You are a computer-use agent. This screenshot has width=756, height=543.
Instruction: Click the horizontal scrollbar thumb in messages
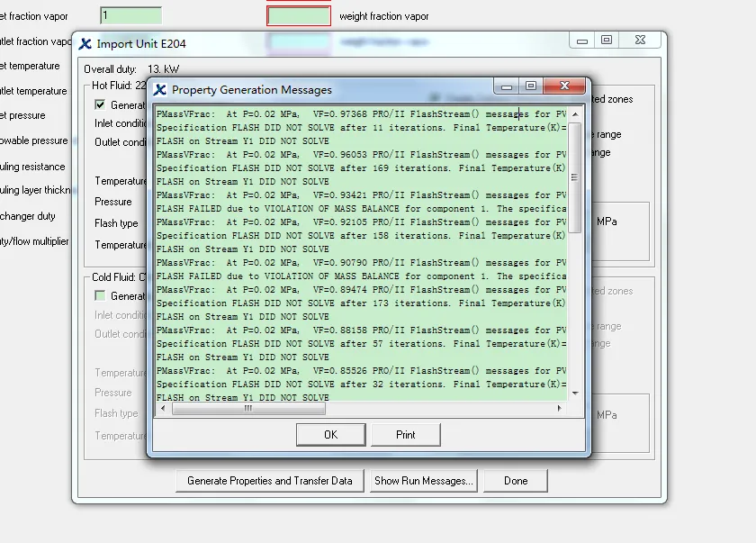[x=248, y=409]
